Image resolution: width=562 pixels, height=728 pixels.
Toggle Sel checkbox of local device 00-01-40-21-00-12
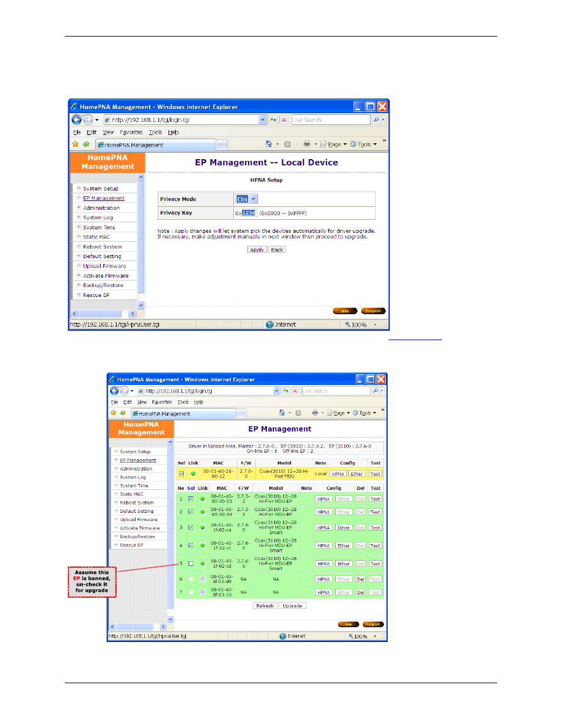point(181,473)
